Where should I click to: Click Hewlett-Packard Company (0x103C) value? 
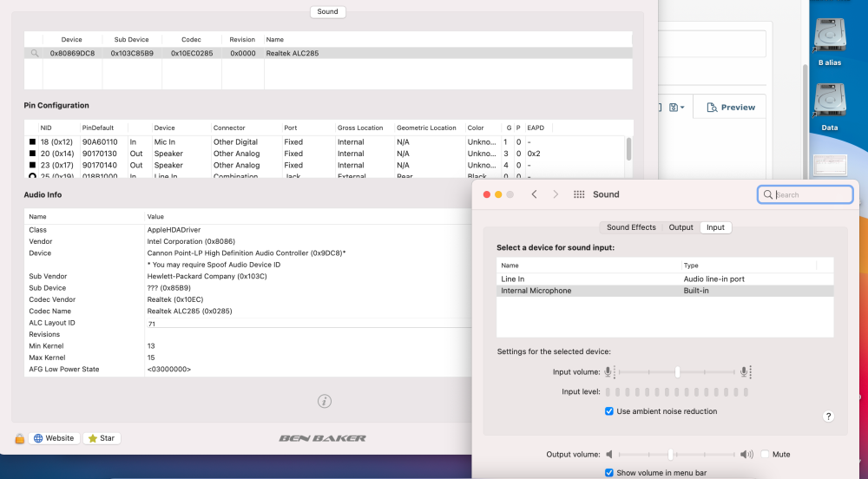tap(207, 277)
